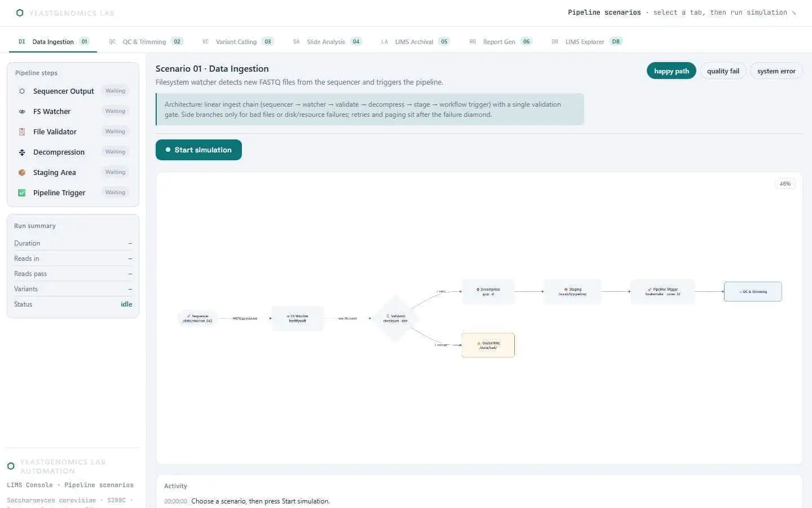Click the Pipeline Trigger checkmark icon
This screenshot has height=508, width=812.
pos(22,192)
